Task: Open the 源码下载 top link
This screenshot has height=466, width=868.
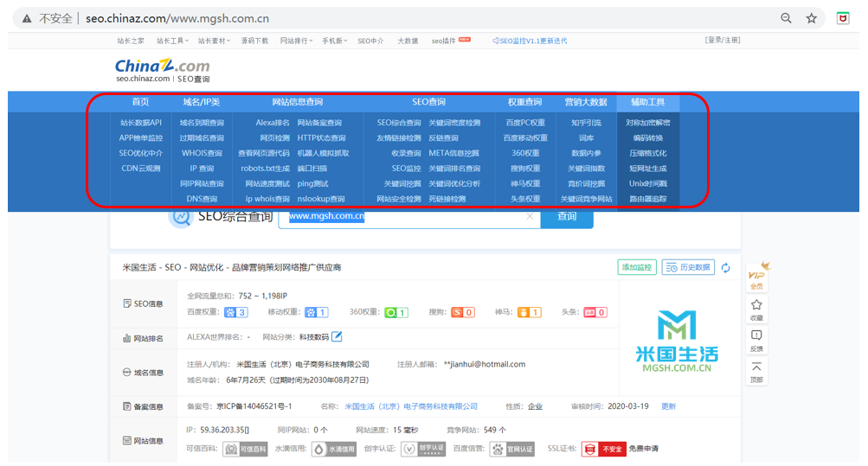Action: (x=254, y=41)
